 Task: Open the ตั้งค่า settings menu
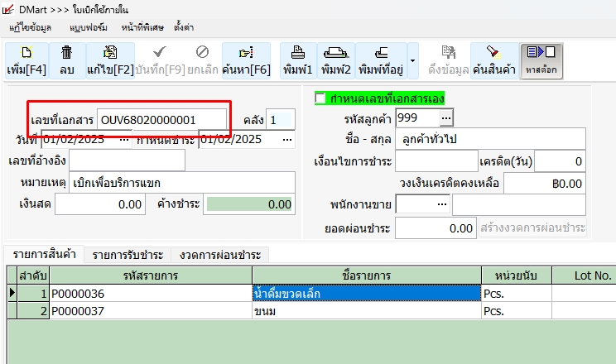(x=184, y=27)
